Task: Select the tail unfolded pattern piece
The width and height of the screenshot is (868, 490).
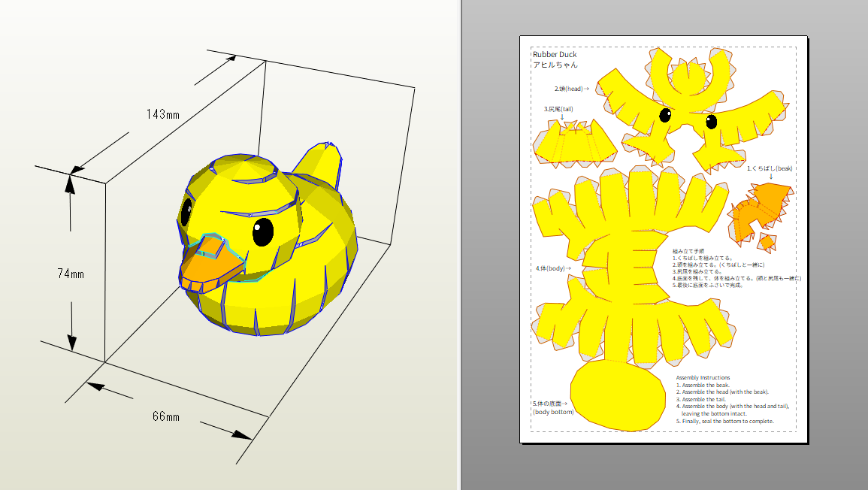Action: click(574, 144)
